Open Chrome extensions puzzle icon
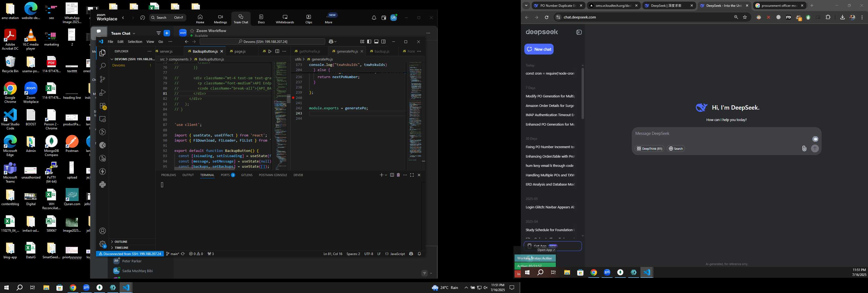 pyautogui.click(x=828, y=17)
